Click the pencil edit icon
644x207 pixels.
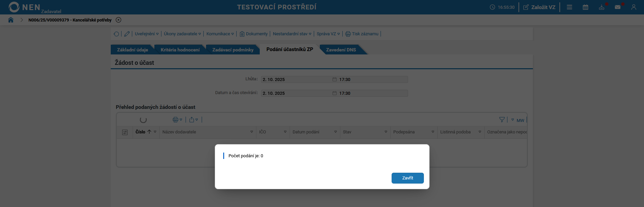click(x=127, y=34)
